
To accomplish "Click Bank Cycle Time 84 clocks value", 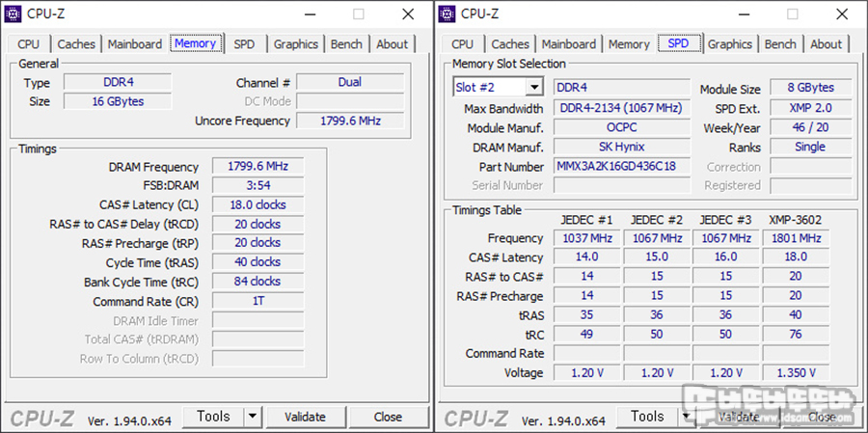I will click(x=258, y=282).
